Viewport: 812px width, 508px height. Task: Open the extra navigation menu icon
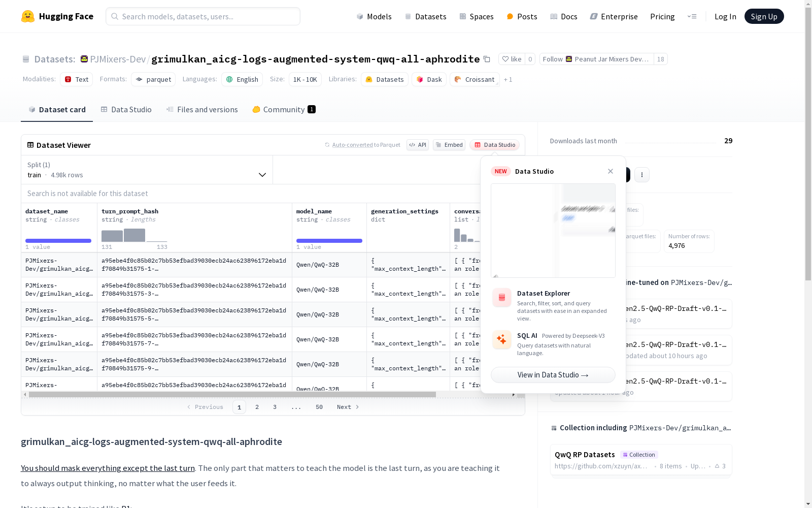pyautogui.click(x=692, y=16)
